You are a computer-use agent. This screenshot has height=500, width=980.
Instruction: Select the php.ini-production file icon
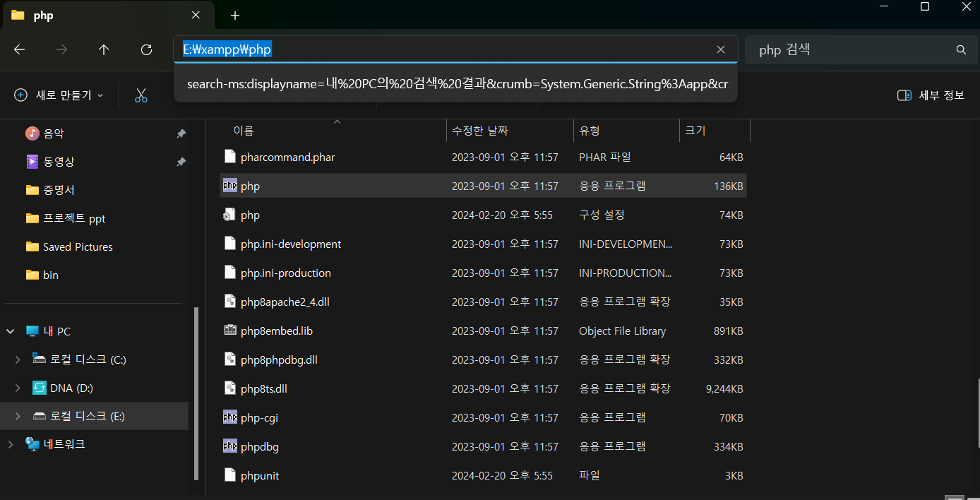[229, 272]
